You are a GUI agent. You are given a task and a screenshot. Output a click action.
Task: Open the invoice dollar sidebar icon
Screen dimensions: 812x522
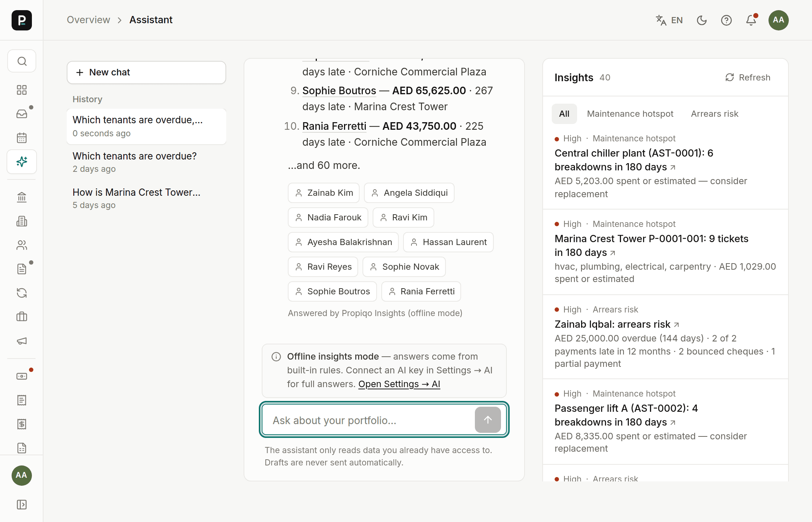tap(22, 424)
